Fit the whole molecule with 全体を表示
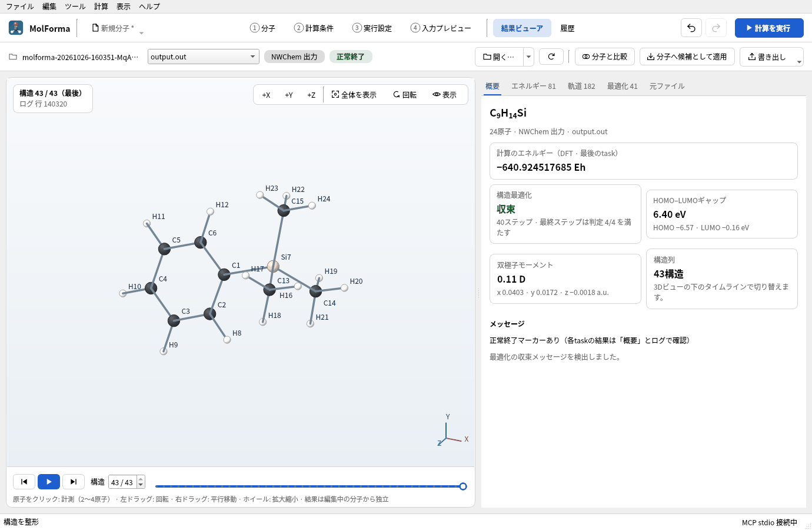The width and height of the screenshot is (812, 530). [354, 95]
